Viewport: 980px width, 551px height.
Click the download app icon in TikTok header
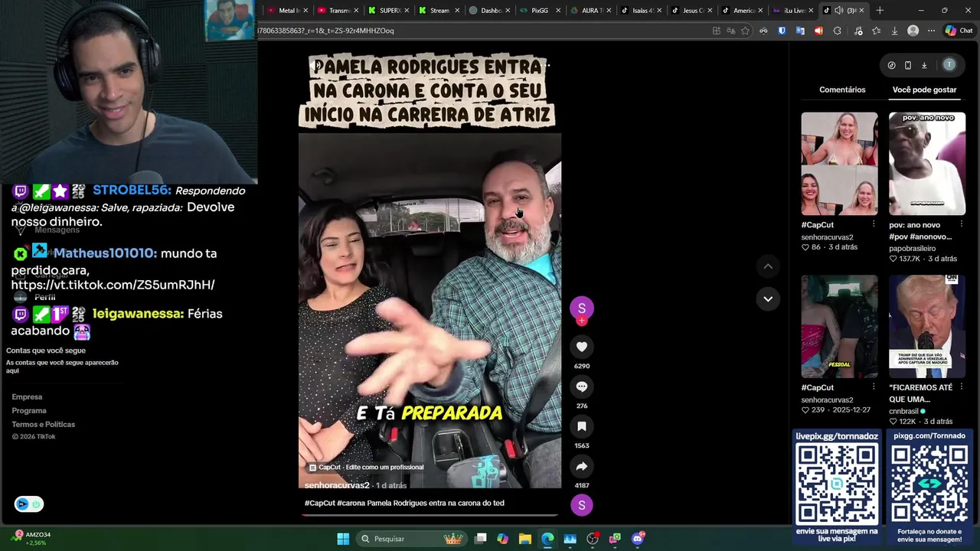click(924, 65)
